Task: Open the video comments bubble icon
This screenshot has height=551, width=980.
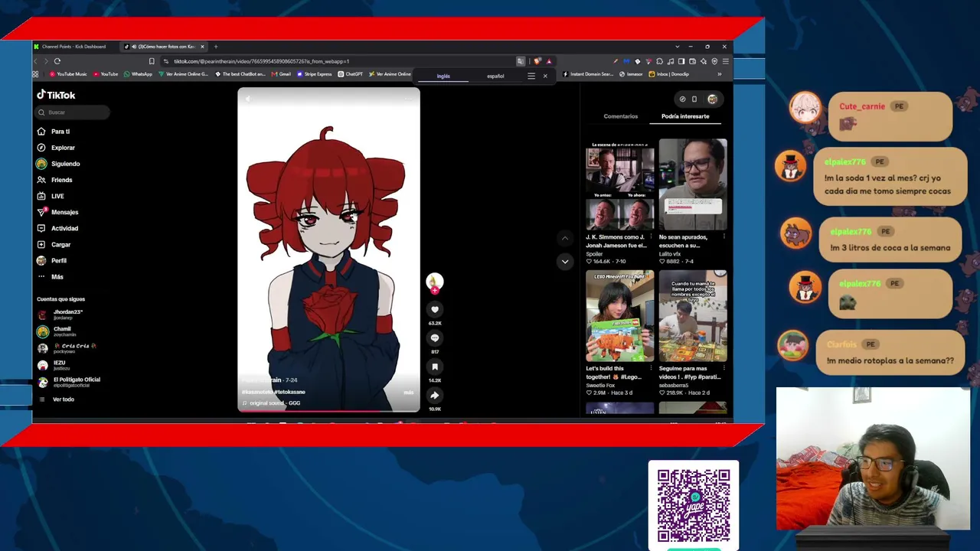Action: pyautogui.click(x=435, y=337)
